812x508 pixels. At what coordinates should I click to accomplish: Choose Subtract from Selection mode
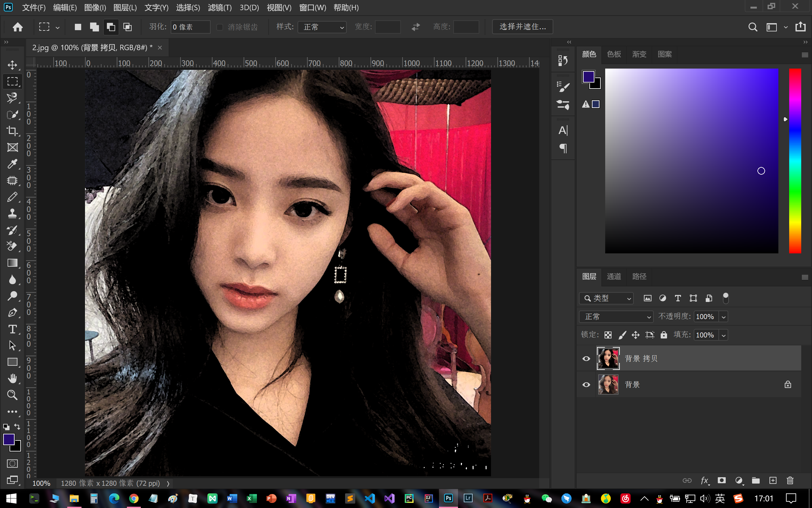point(111,27)
